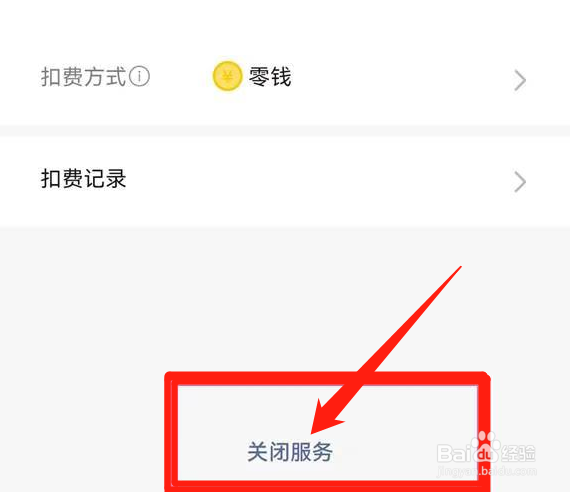The image size is (570, 492).
Task: Click the yellow ¥ coin icon
Action: 227,76
